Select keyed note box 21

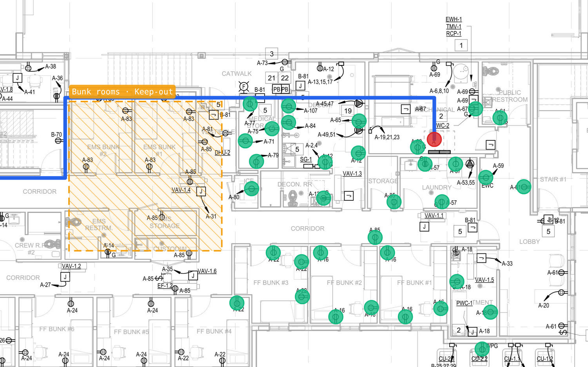(x=272, y=78)
